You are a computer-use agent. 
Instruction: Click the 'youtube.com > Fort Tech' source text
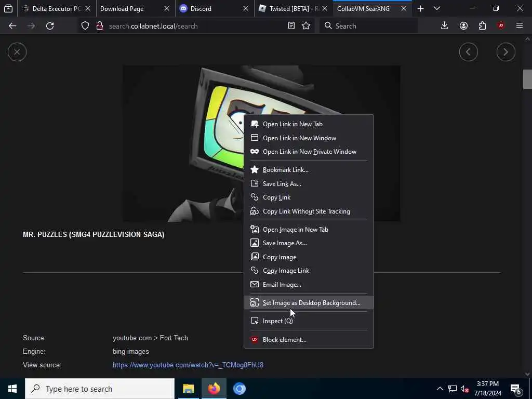pyautogui.click(x=150, y=338)
